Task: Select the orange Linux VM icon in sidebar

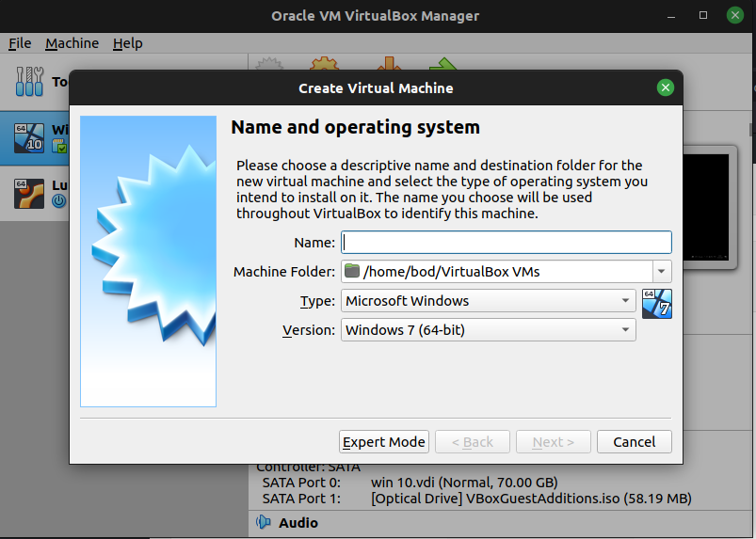Action: [x=29, y=194]
